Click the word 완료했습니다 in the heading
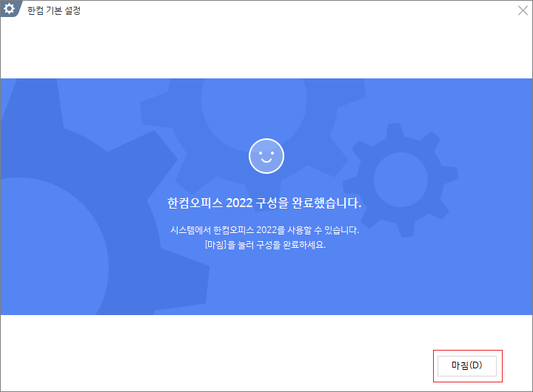Screen dimensions: 533x392 coord(326,203)
